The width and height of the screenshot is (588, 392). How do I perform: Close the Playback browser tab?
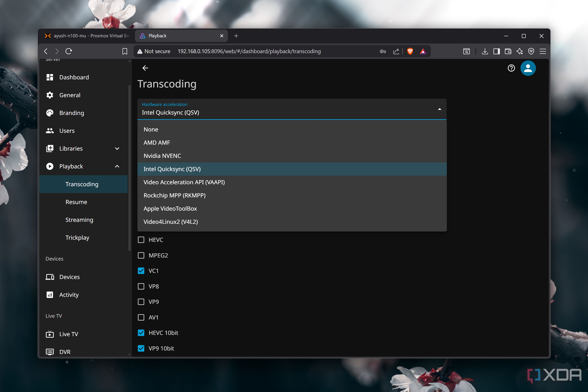(x=221, y=36)
